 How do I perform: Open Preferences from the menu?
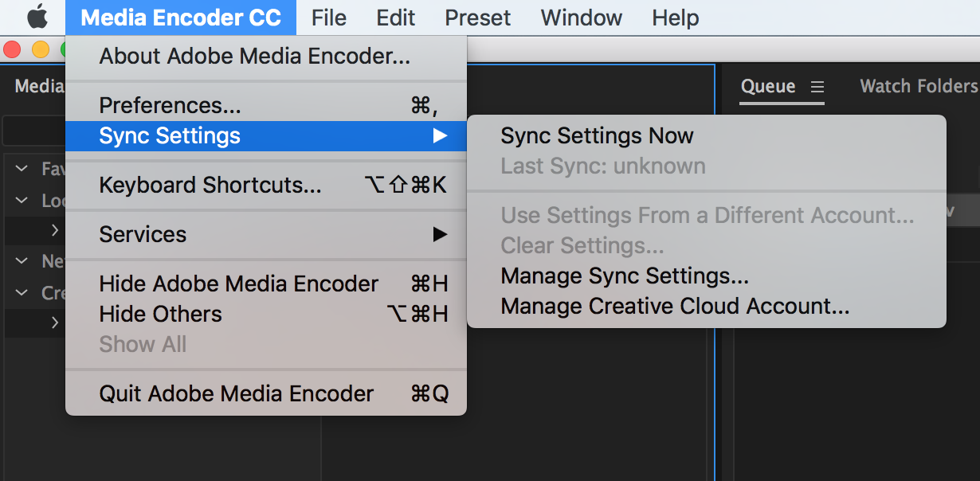170,105
